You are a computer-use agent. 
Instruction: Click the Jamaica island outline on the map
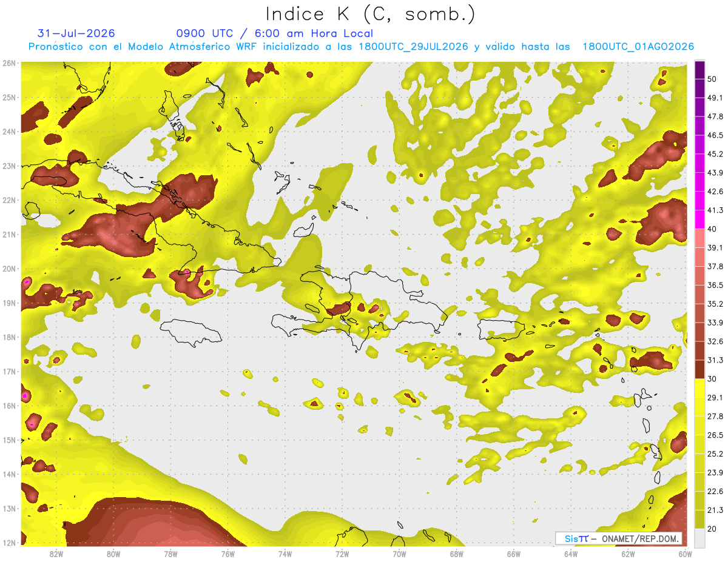(190, 333)
